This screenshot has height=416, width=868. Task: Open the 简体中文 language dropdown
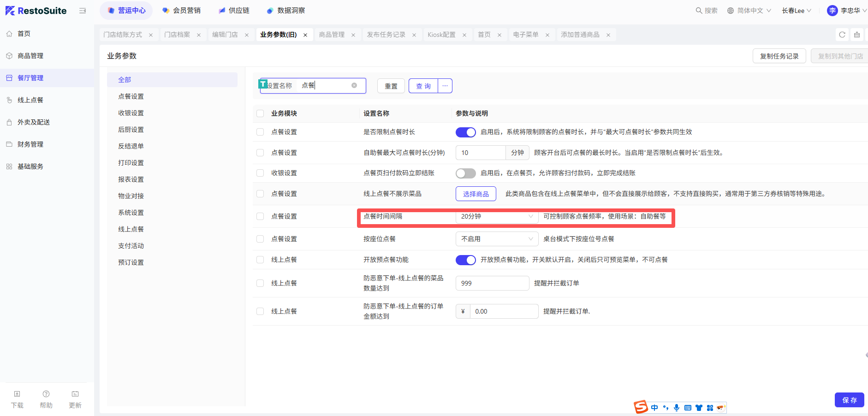pyautogui.click(x=749, y=11)
